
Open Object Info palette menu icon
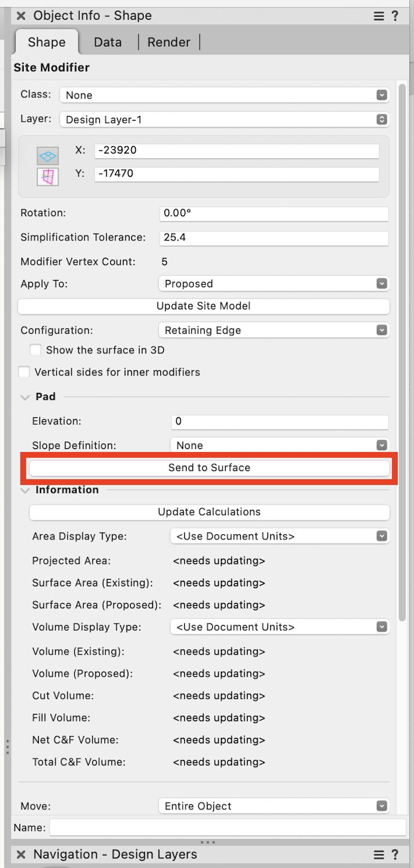click(379, 16)
